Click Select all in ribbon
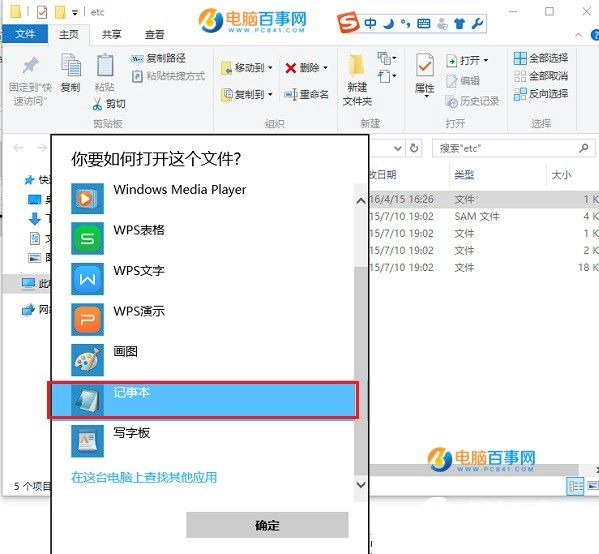This screenshot has height=554, width=599. (541, 58)
